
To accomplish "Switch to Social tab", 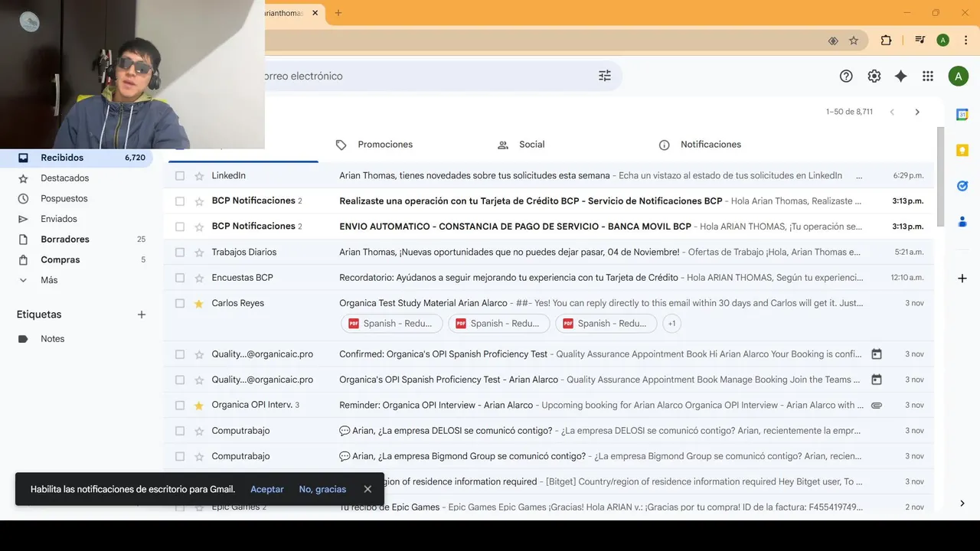I will (x=522, y=145).
